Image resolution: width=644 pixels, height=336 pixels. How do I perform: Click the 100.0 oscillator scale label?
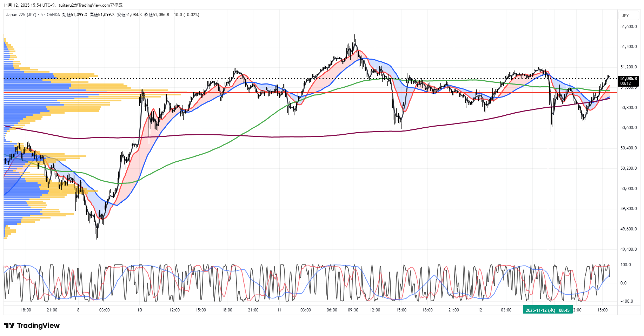click(625, 265)
